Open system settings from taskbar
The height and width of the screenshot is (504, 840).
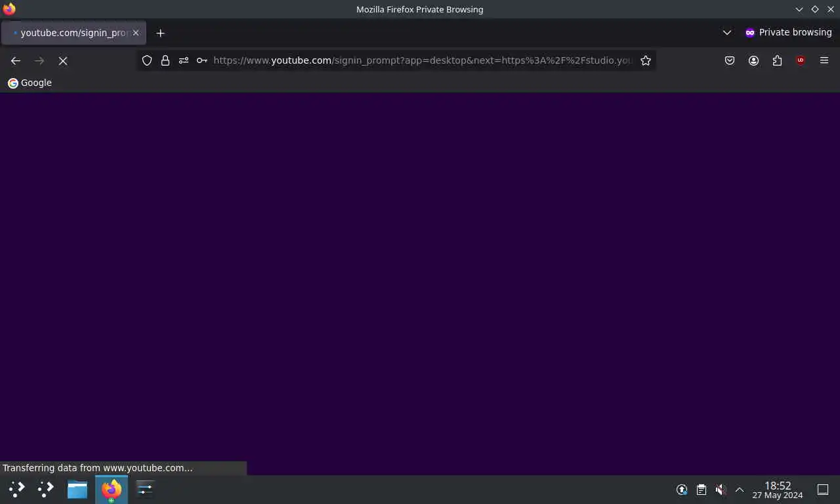click(145, 489)
